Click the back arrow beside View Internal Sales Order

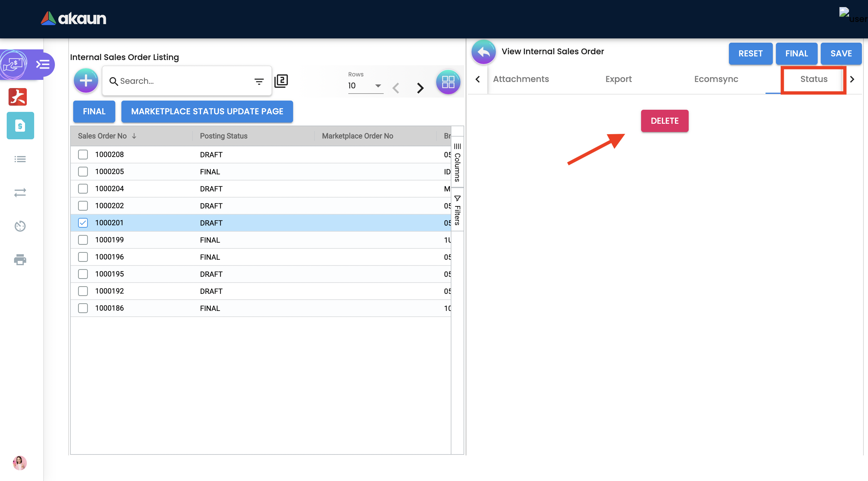pos(483,52)
